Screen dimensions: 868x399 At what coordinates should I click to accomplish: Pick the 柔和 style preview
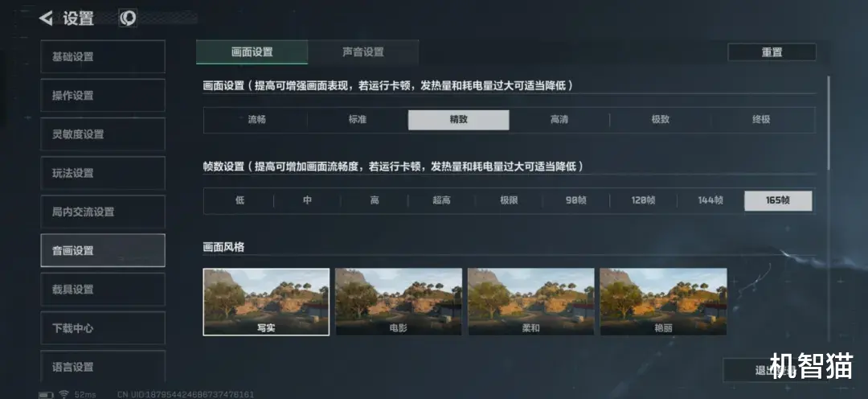[x=531, y=302]
